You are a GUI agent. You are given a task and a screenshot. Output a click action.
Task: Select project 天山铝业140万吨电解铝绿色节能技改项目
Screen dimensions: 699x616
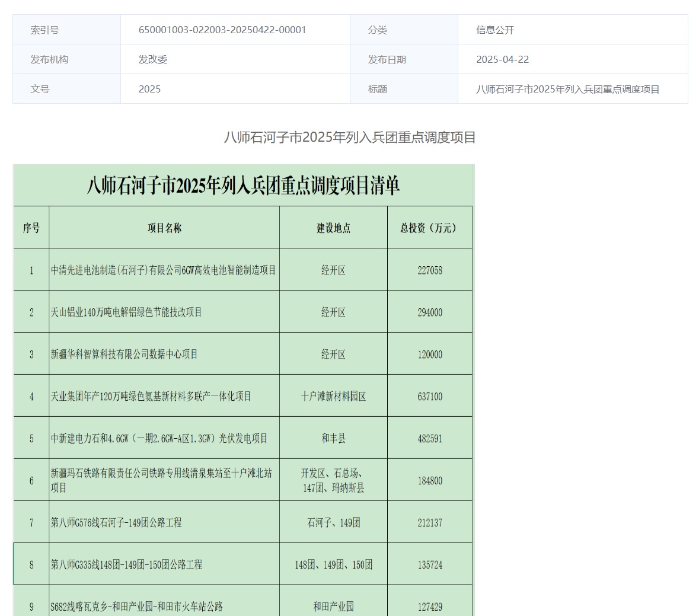click(126, 312)
